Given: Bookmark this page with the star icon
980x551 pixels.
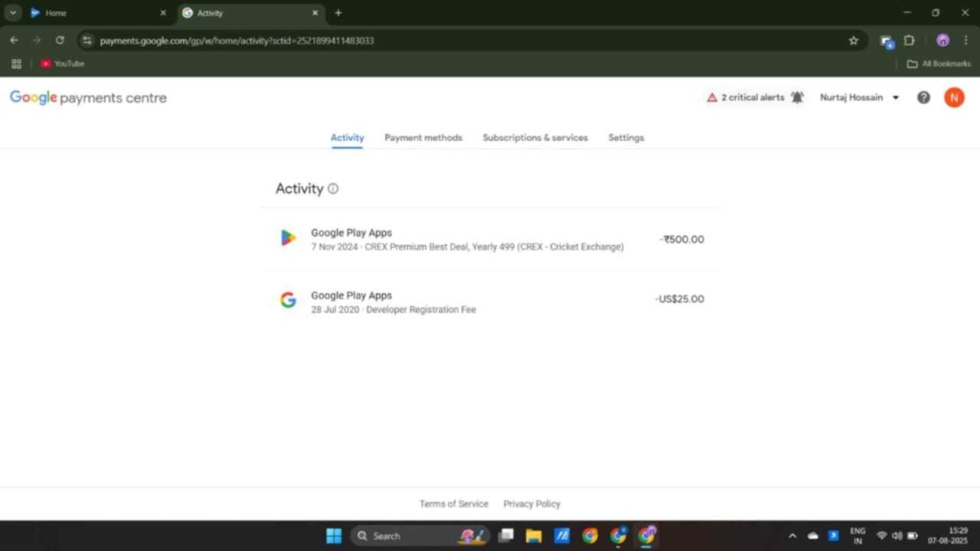Looking at the screenshot, I should tap(854, 41).
